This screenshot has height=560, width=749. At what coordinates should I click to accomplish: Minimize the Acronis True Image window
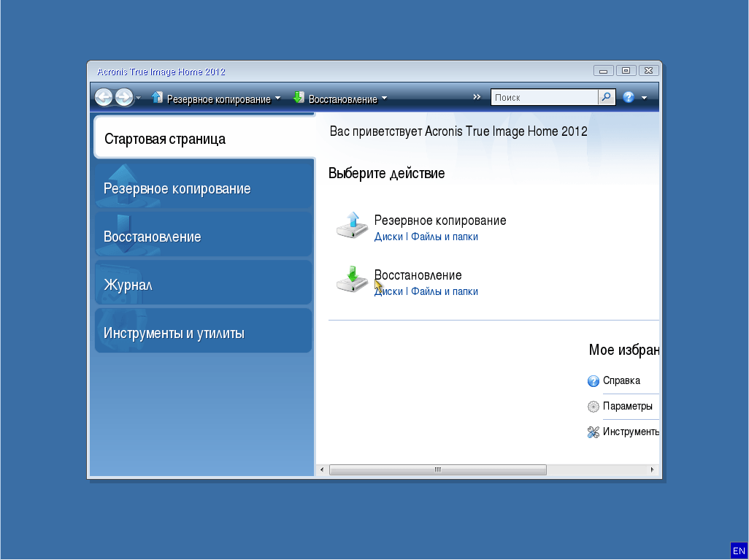[603, 71]
